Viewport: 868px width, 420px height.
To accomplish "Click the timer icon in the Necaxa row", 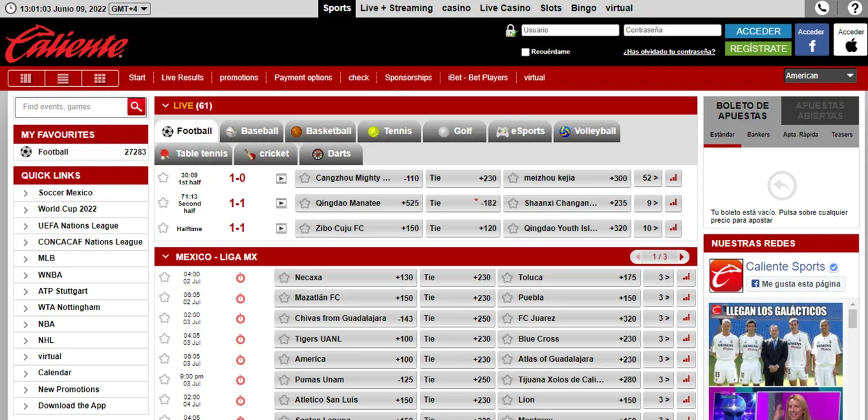I will click(x=241, y=278).
